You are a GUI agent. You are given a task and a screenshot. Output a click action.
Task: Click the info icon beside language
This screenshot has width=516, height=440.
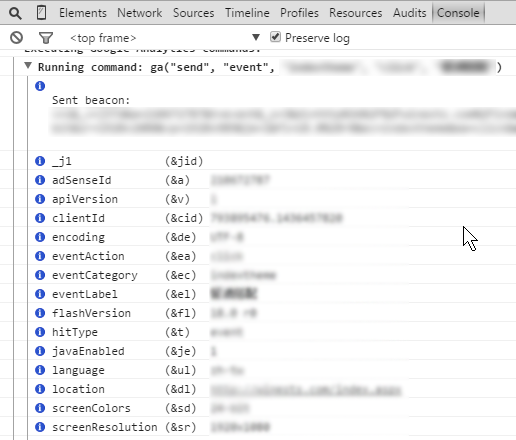pos(40,370)
